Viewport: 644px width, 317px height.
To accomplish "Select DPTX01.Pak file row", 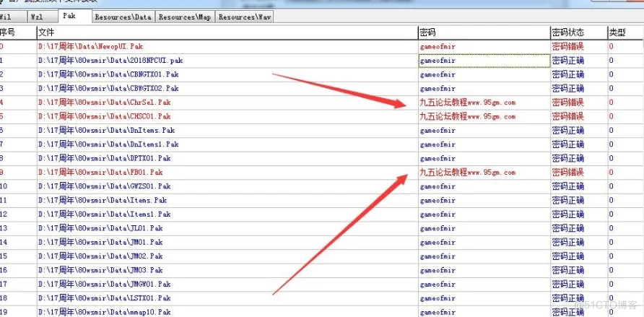I will 104,159.
